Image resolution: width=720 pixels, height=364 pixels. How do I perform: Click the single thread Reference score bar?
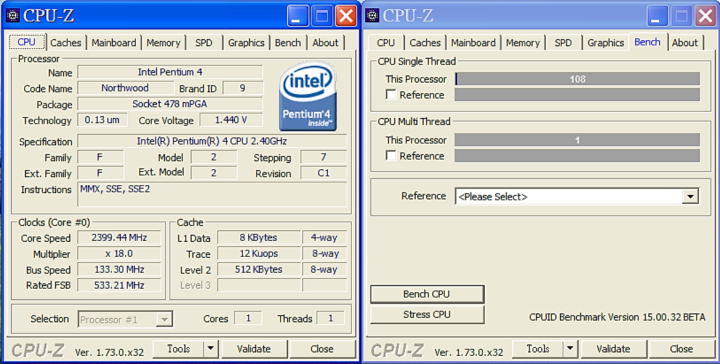pyautogui.click(x=577, y=95)
